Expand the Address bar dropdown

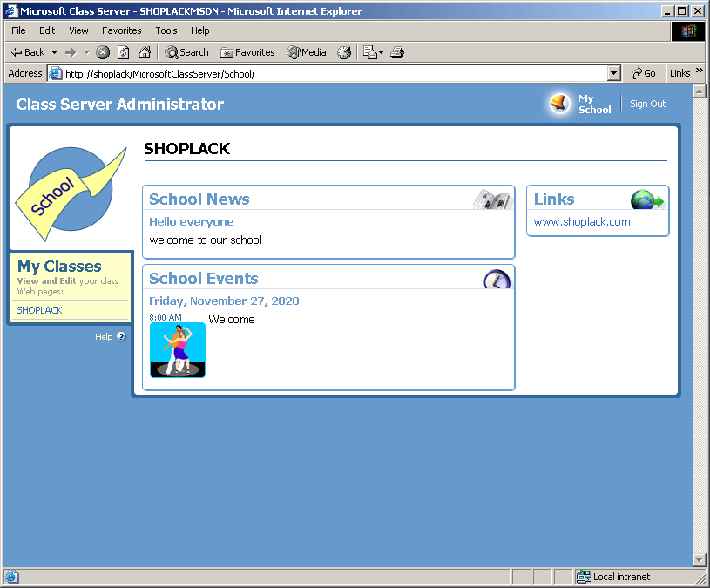613,73
